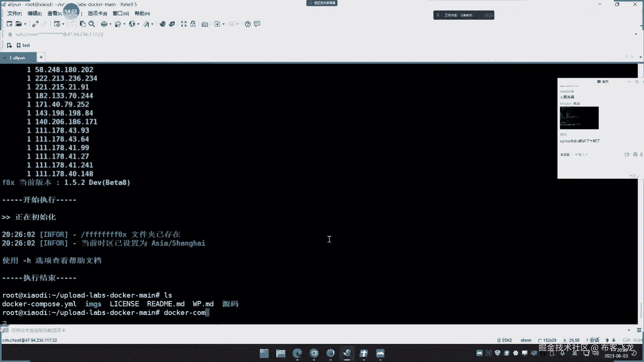Screen dimensions: 644x362
Task: Click the Lock screen padlock icon
Action: pyautogui.click(x=193, y=24)
